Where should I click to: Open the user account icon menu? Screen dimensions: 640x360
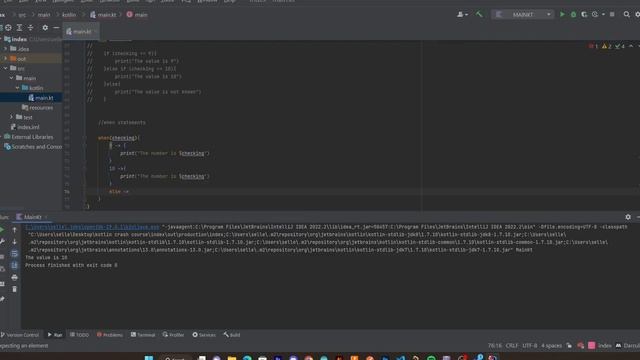(x=461, y=14)
